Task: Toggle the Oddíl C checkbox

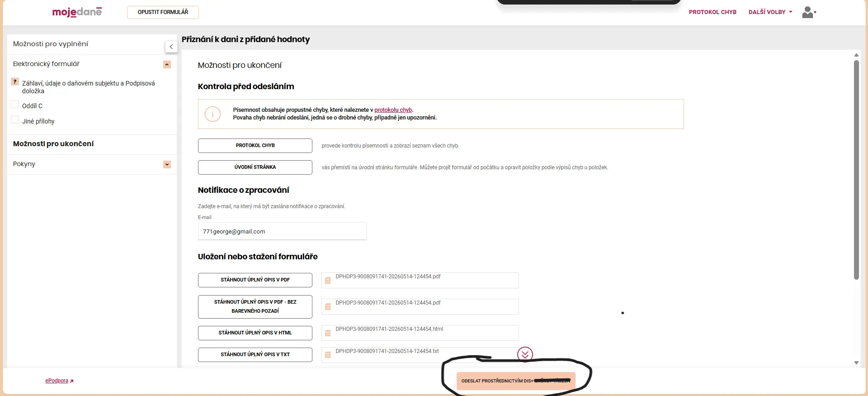Action: coord(15,105)
